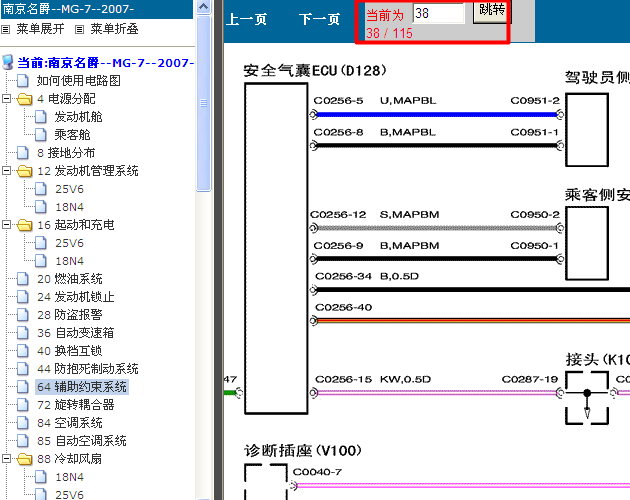630x500 pixels.
Task: Click the page icon for 如何使用电路图
Action: point(23,80)
